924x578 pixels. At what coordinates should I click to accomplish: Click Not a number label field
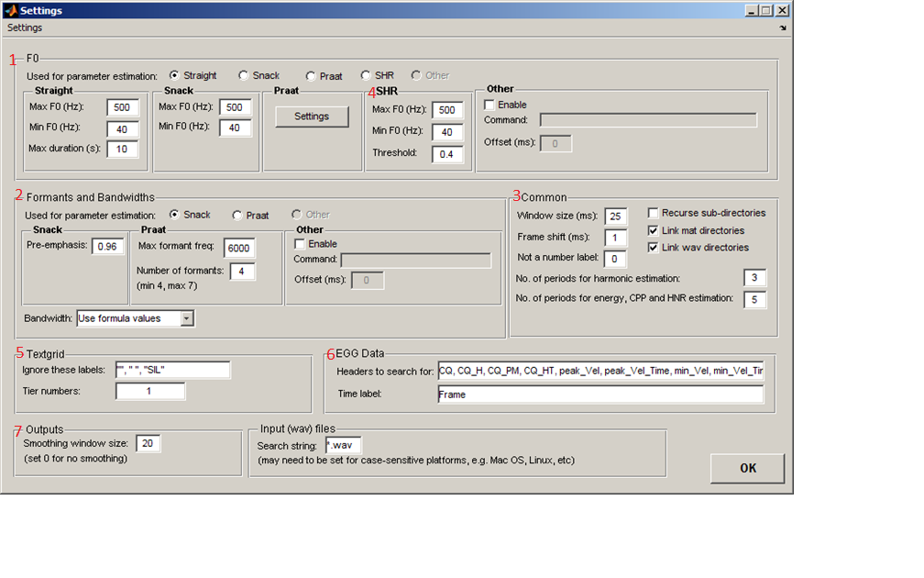[x=614, y=259]
